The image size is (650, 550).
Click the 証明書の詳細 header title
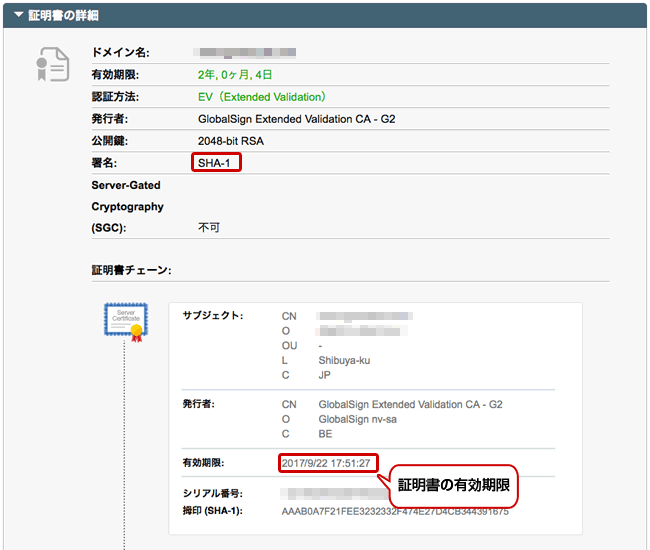point(63,16)
